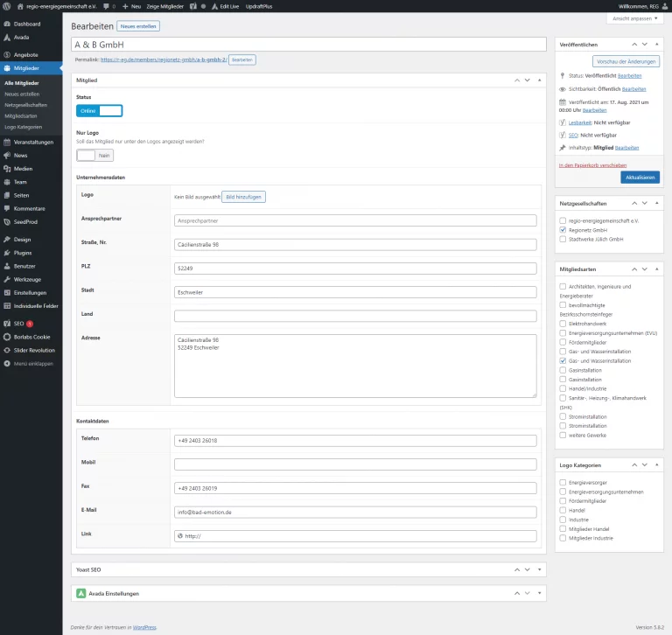The image size is (672, 635).
Task: Open Netzgesellschaften submenu item
Action: point(25,105)
